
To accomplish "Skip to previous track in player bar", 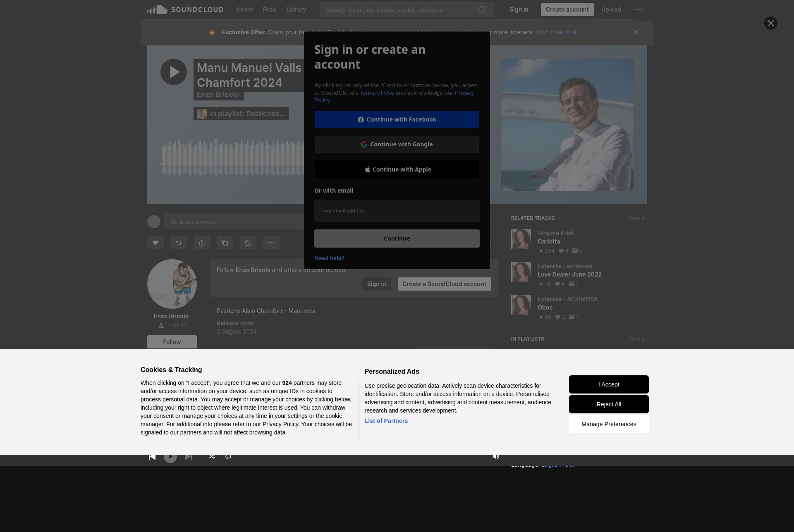I will pyautogui.click(x=152, y=457).
